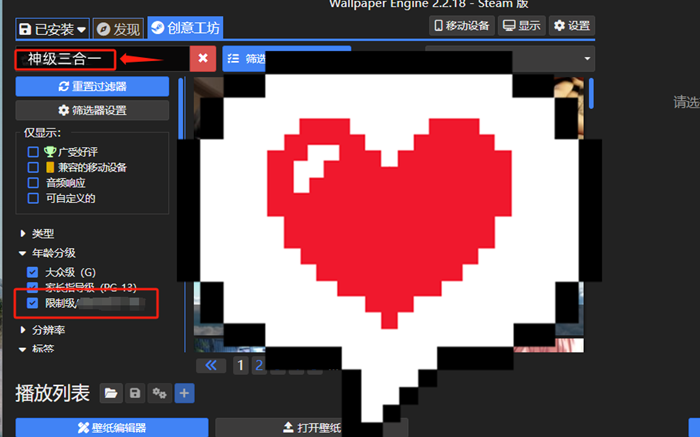700x437 pixels.
Task: Go to first page with double-arrow icon
Action: (x=210, y=366)
